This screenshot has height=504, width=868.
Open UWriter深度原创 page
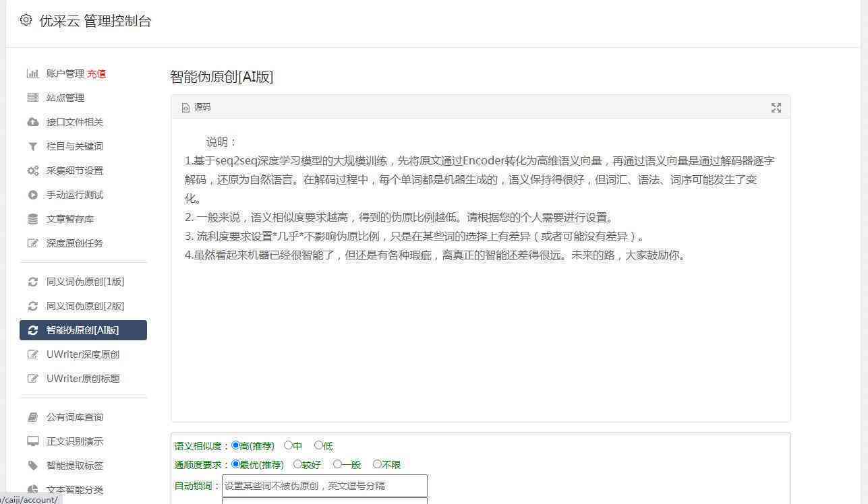tap(83, 354)
